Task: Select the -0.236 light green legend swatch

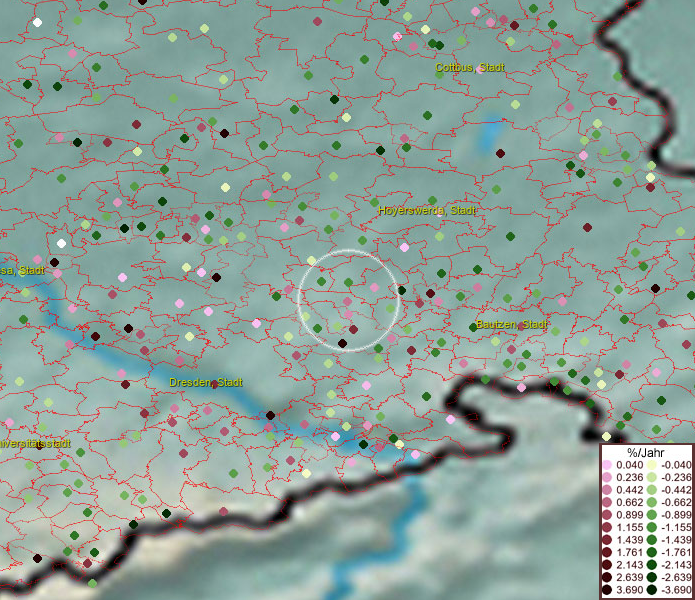Action: point(652,477)
